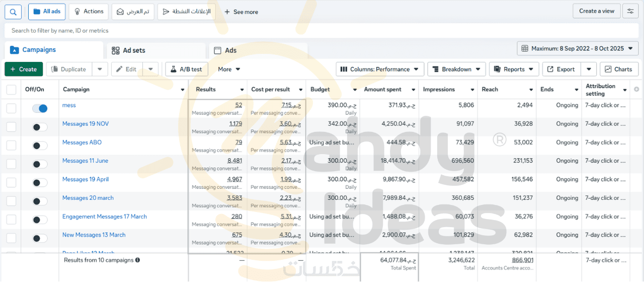Open the More dropdown menu
The width and height of the screenshot is (644, 282).
pos(229,69)
